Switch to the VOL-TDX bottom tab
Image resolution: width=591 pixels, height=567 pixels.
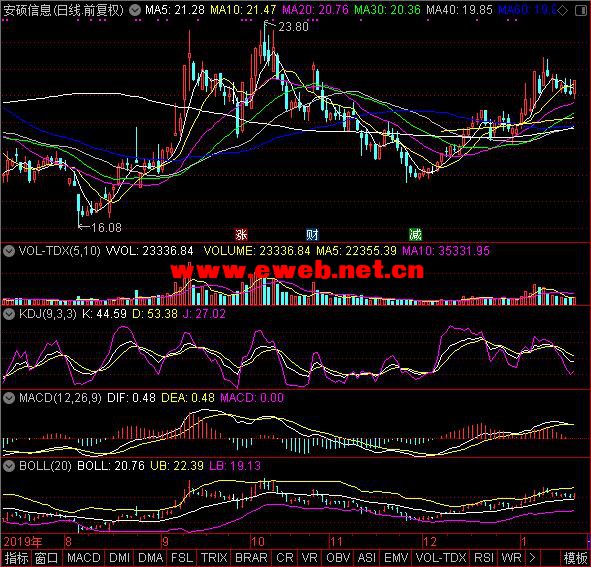pyautogui.click(x=441, y=558)
